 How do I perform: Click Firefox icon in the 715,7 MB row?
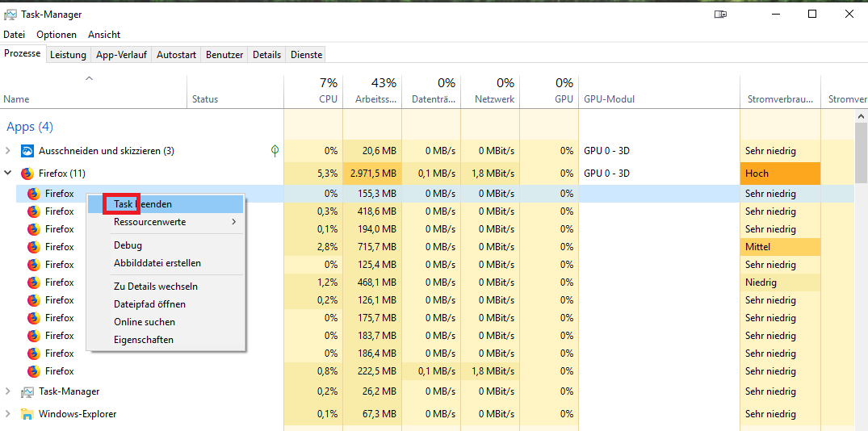[34, 247]
